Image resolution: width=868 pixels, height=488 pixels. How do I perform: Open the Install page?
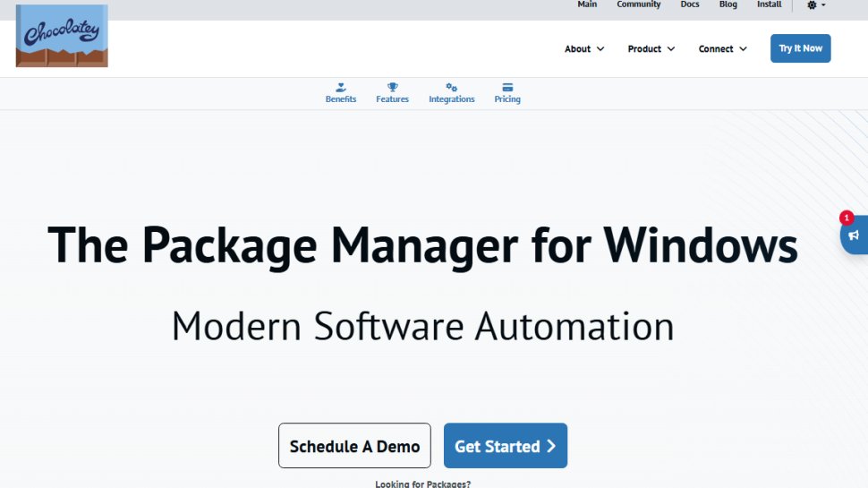769,4
